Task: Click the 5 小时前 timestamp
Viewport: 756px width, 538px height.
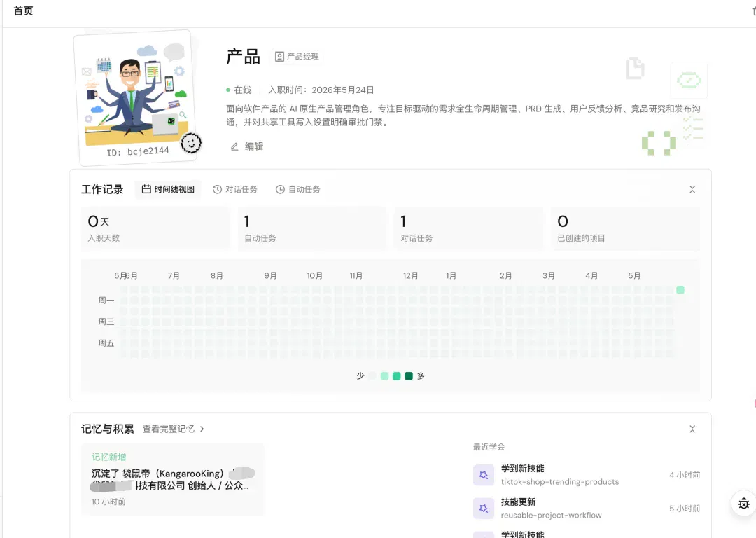Action: tap(685, 509)
